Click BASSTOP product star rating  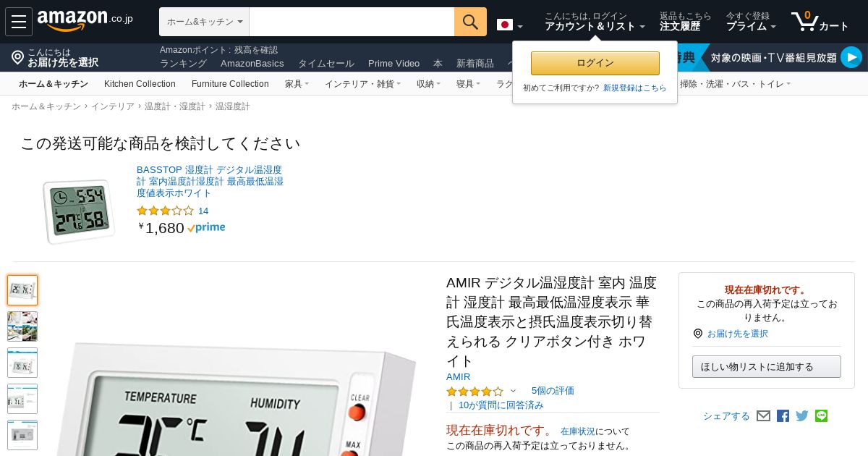pyautogui.click(x=165, y=211)
